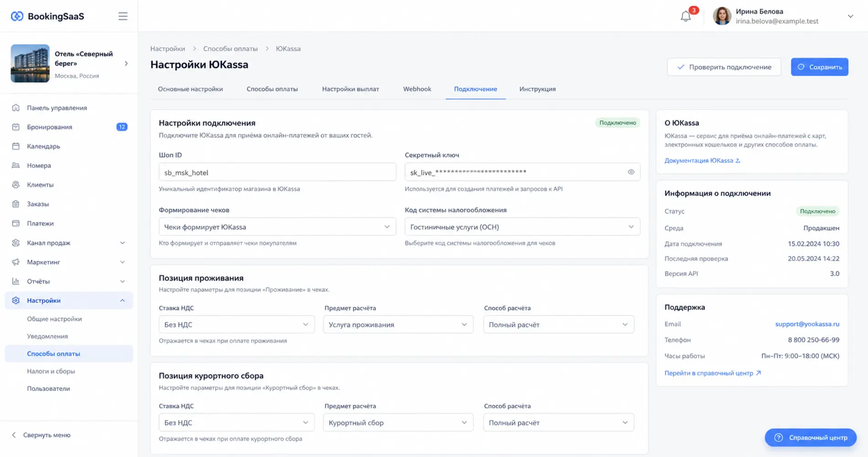The image size is (868, 457).
Task: Open Ставка НДС dropdown under Позиция проживания
Action: 237,324
